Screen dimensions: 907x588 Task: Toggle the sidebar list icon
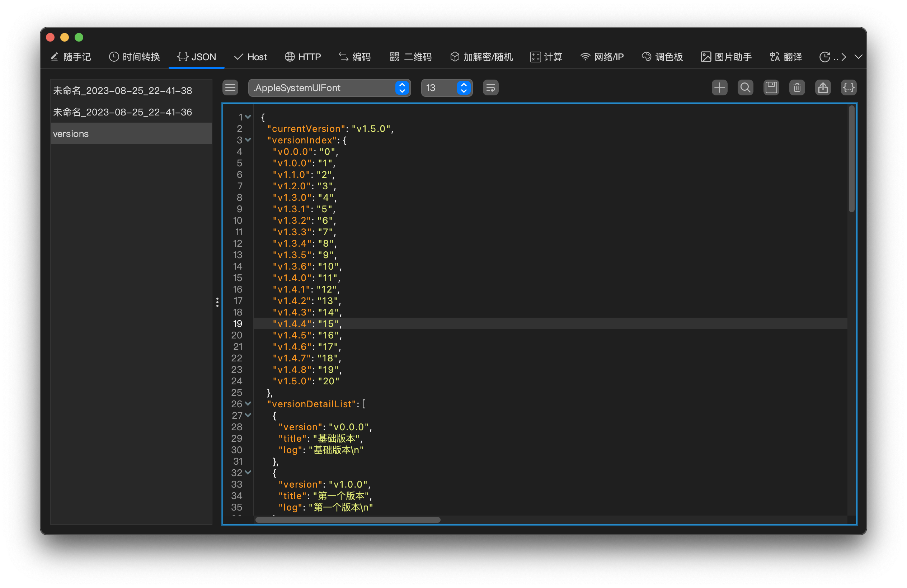230,88
